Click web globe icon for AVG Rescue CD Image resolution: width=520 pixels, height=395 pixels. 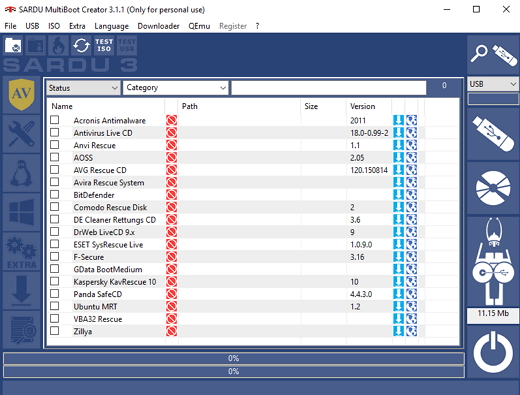click(x=411, y=170)
